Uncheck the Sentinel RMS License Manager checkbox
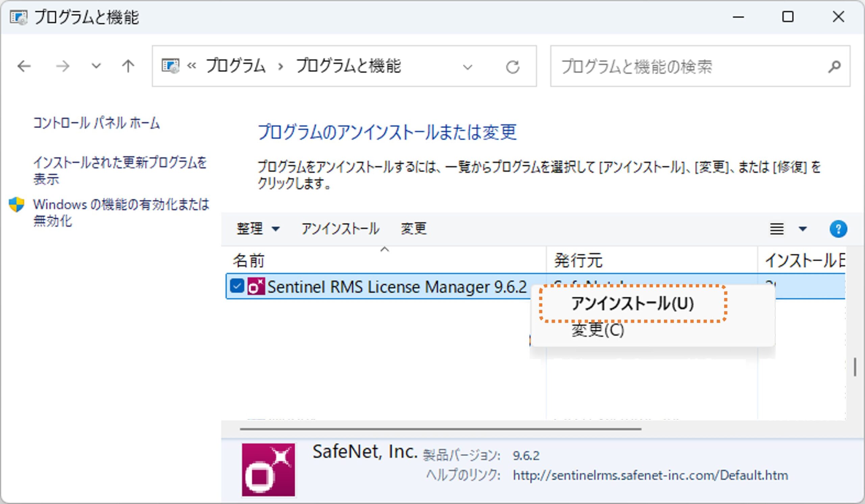 coord(237,286)
